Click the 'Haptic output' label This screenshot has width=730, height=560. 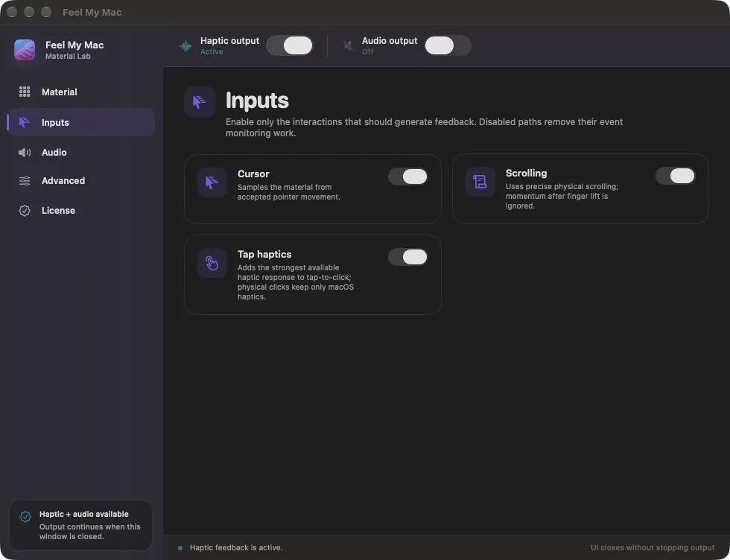(x=229, y=40)
